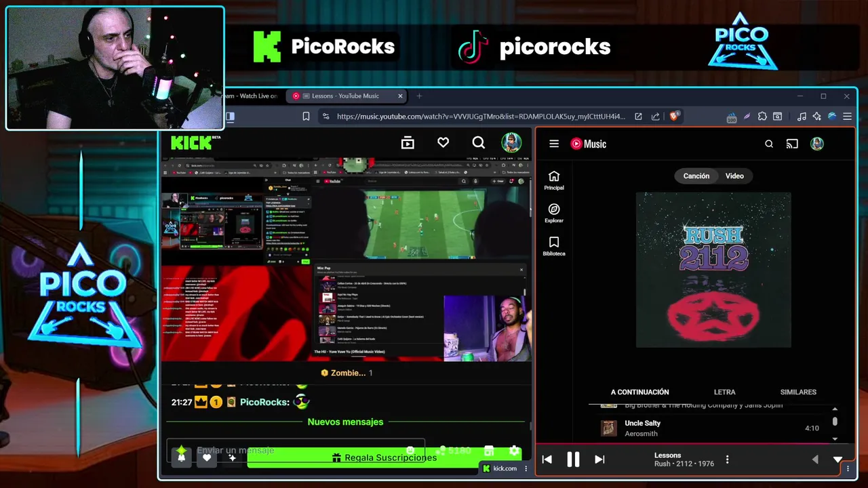The width and height of the screenshot is (868, 488).
Task: Open Brave Leo AI sparkle icon
Action: pyautogui.click(x=817, y=117)
